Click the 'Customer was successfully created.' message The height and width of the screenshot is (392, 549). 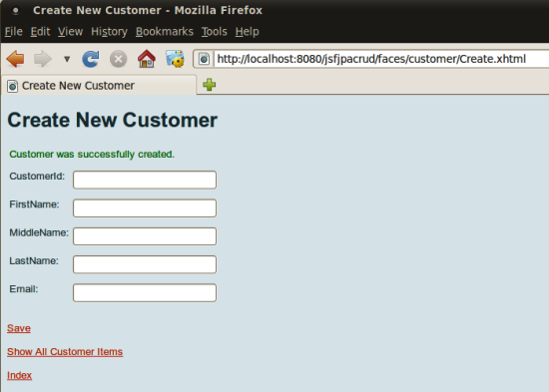pos(92,155)
